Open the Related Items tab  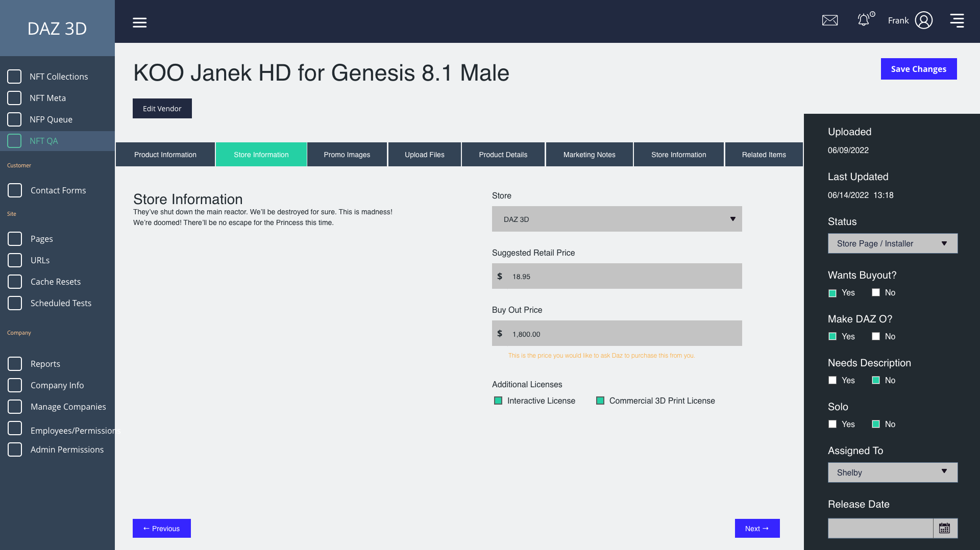point(764,155)
